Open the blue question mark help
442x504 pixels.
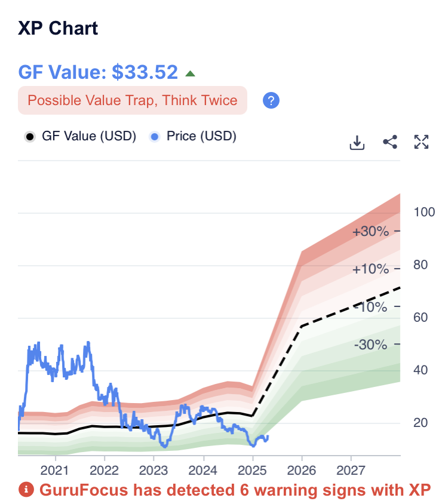(272, 100)
